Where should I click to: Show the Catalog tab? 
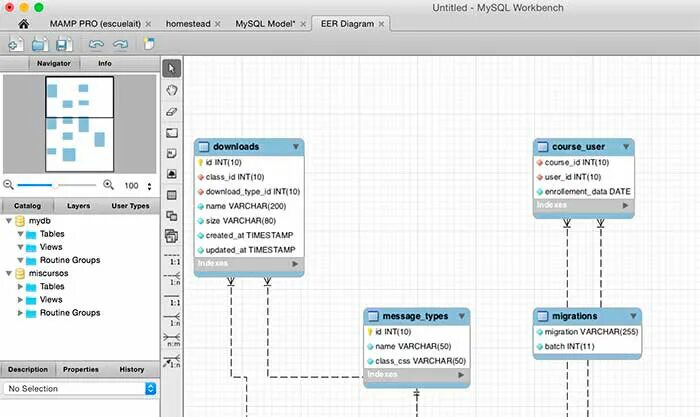click(27, 206)
